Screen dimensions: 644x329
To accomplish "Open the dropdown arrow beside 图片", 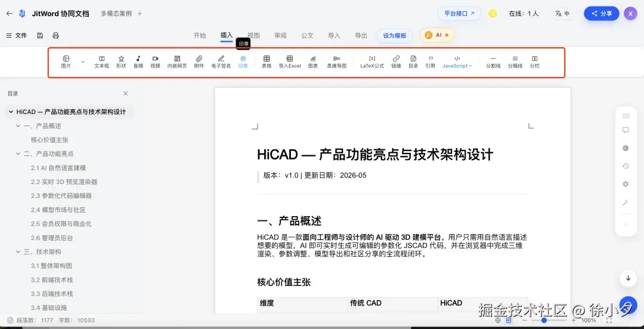I will point(82,62).
